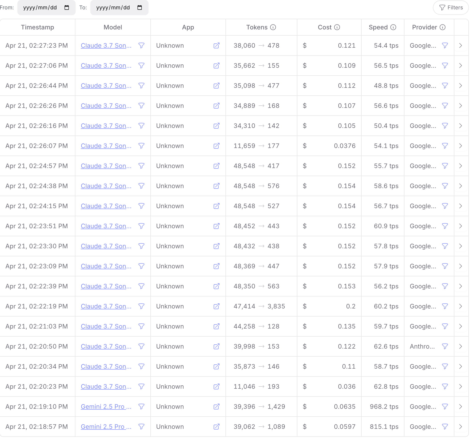
Task: Select the App column header
Action: (188, 27)
